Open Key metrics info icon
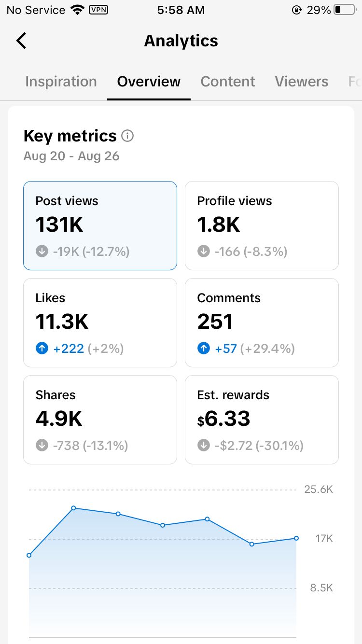This screenshot has height=644, width=362. [127, 136]
